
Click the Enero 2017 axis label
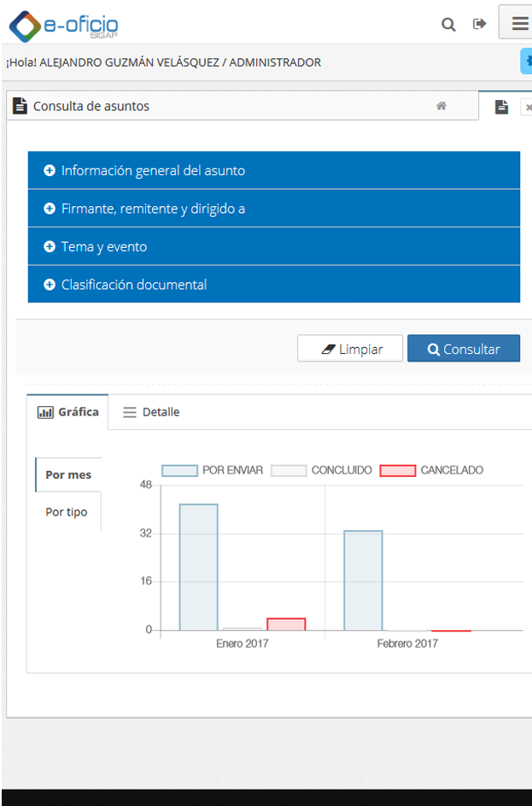(x=243, y=643)
